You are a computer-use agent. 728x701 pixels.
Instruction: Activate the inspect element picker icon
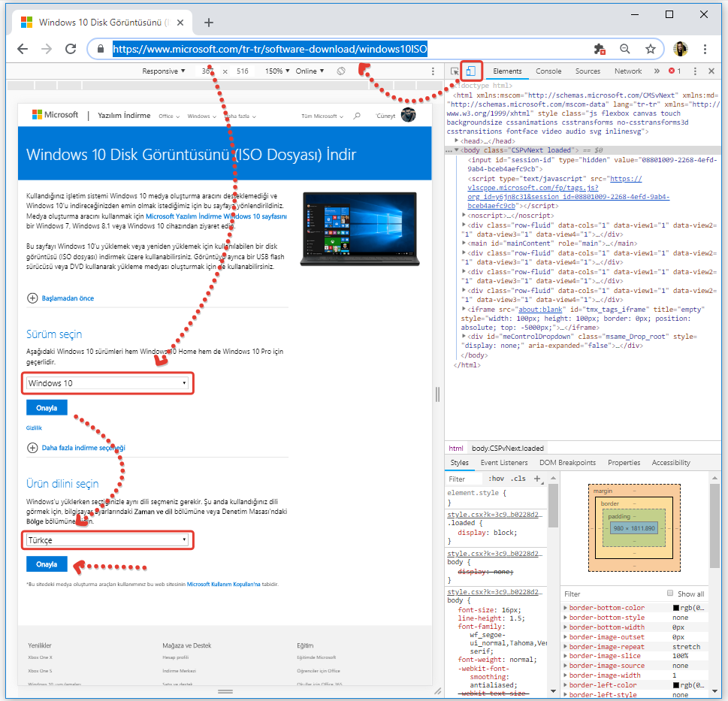point(455,71)
